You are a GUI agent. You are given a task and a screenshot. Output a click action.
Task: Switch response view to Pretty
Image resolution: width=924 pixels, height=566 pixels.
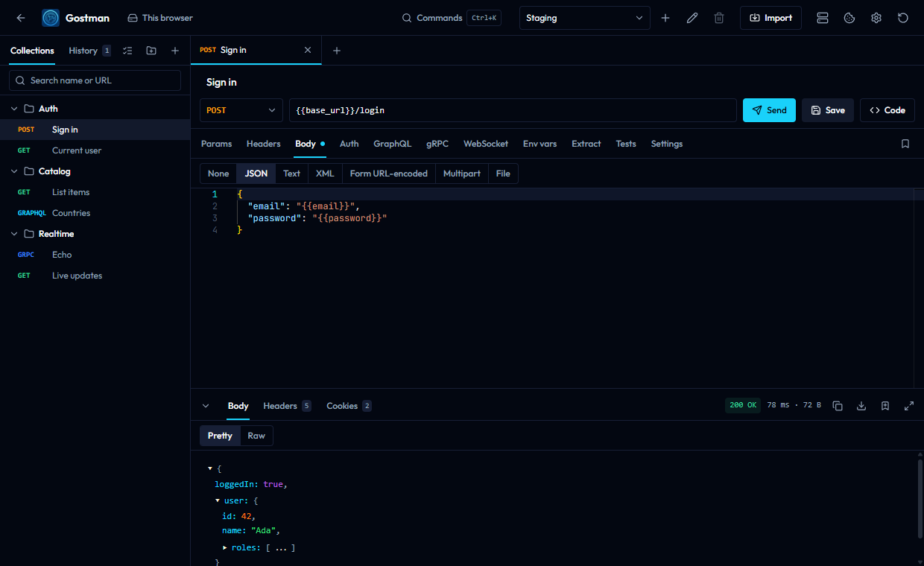[220, 436]
